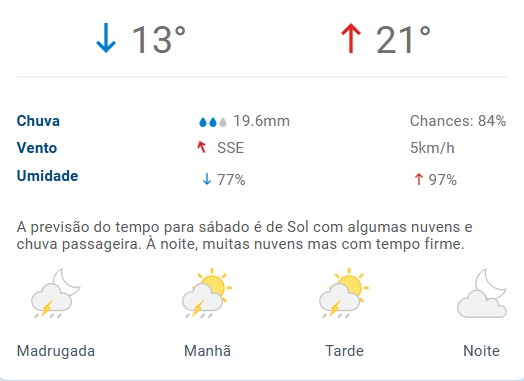Viewport: 524px width, 381px height.
Task: Click the red maximum humidity arrow
Action: (418, 179)
